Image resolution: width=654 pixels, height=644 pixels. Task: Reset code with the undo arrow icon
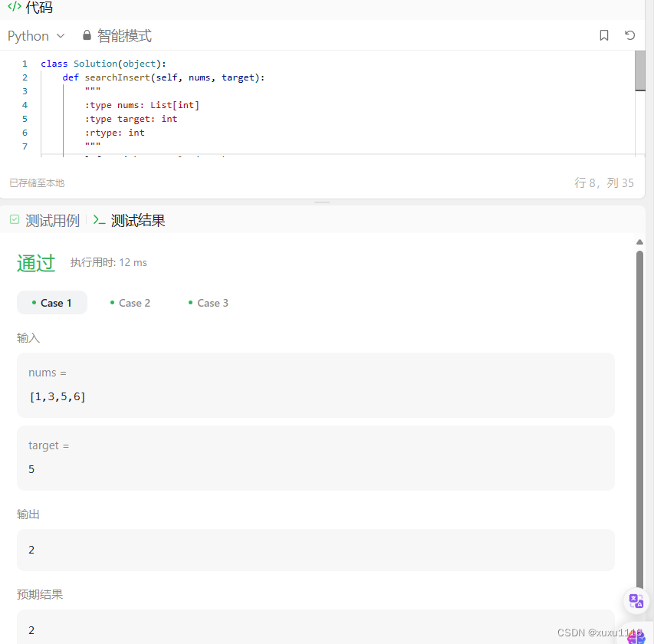[x=629, y=35]
